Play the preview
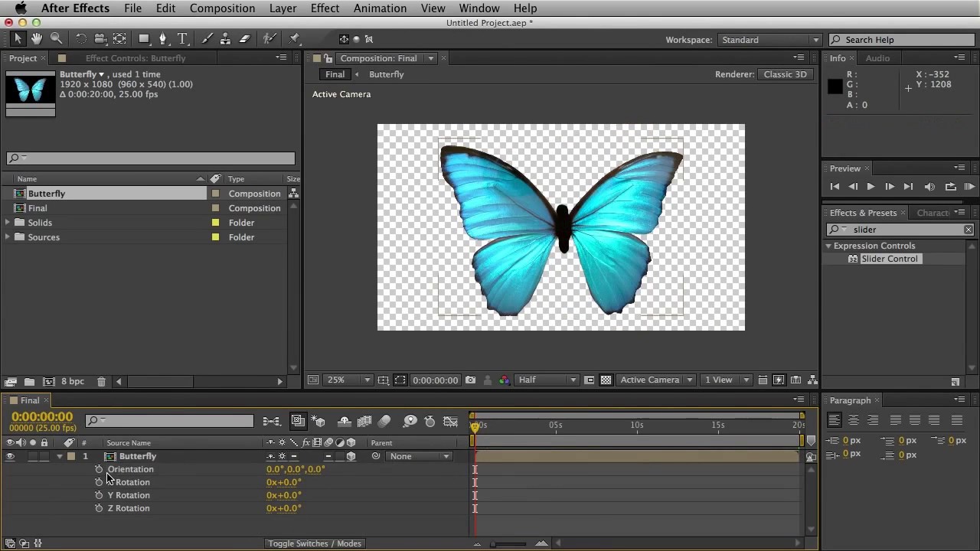 point(871,187)
